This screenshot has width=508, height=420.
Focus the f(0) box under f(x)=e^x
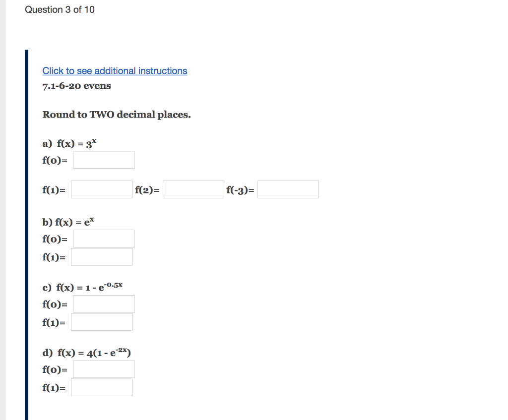103,238
